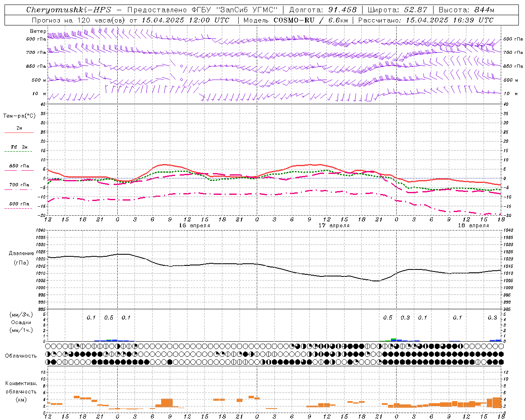Screen dimensions: 525x420
Task: Click the 'Осадки' precipitation label
Action: pos(21,322)
